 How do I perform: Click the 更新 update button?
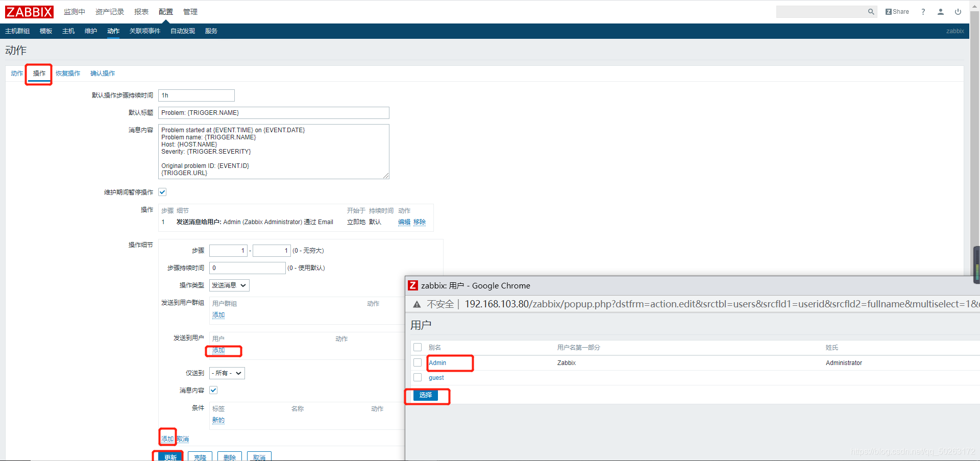(170, 457)
